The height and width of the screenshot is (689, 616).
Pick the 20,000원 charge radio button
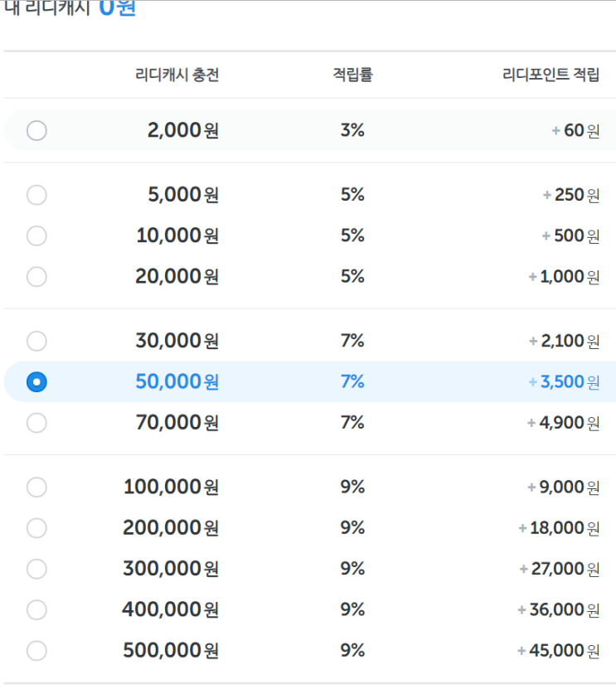coord(36,276)
